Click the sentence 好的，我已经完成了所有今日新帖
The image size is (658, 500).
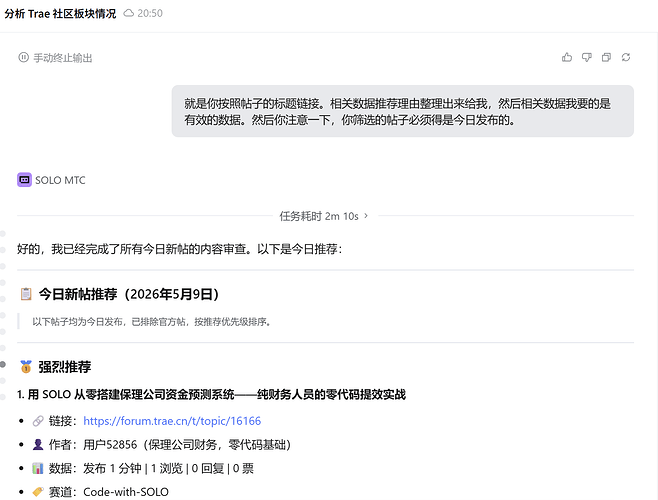click(180, 249)
